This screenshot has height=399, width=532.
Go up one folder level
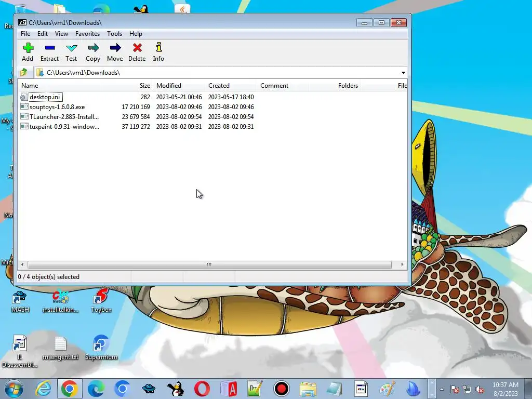24,72
